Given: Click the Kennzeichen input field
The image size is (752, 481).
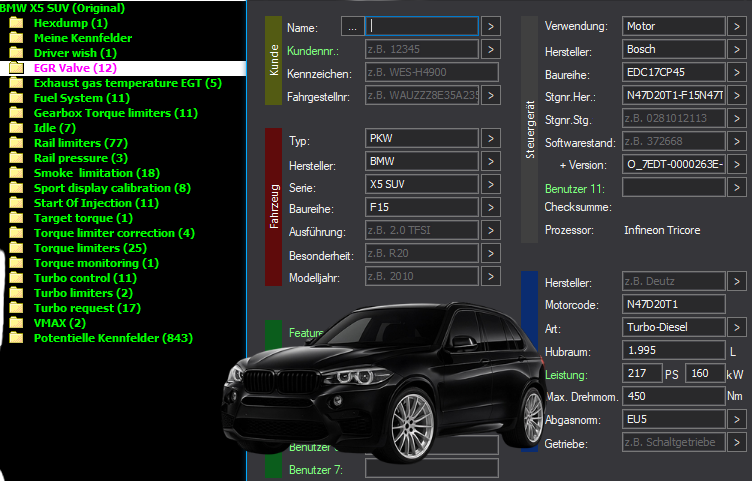Looking at the screenshot, I should (432, 72).
